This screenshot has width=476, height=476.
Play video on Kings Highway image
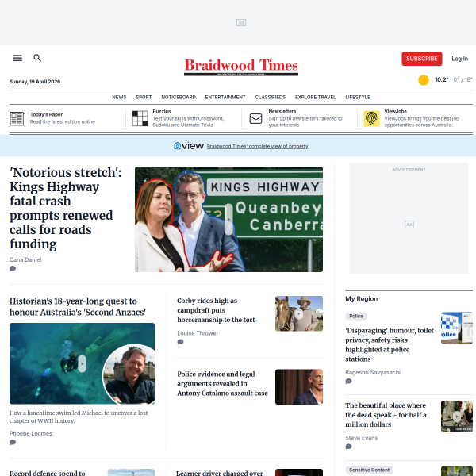click(x=228, y=219)
